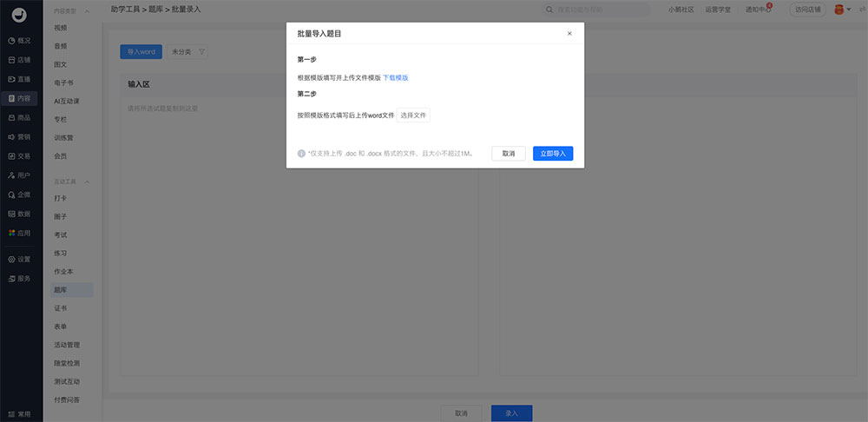Image resolution: width=868 pixels, height=422 pixels.
Task: Click the 下载模版 download template link
Action: 396,78
